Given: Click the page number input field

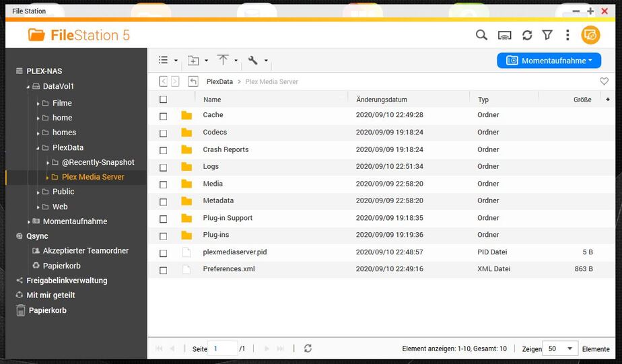Looking at the screenshot, I should click(x=223, y=349).
